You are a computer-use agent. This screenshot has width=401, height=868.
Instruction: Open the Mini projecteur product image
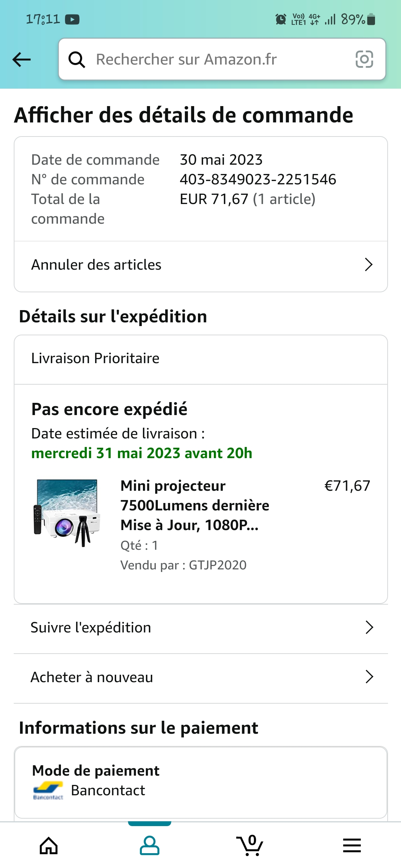[67, 513]
